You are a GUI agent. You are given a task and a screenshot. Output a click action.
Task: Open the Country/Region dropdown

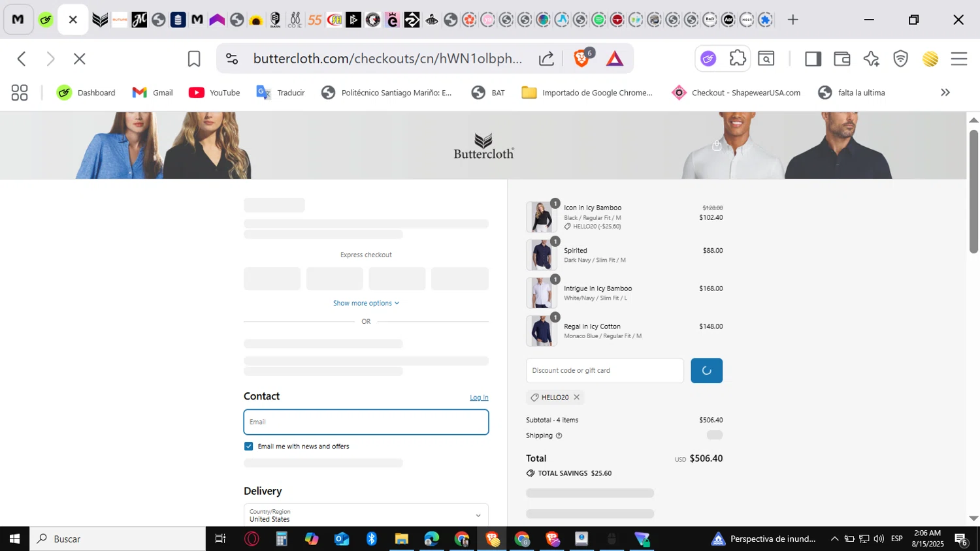(366, 515)
